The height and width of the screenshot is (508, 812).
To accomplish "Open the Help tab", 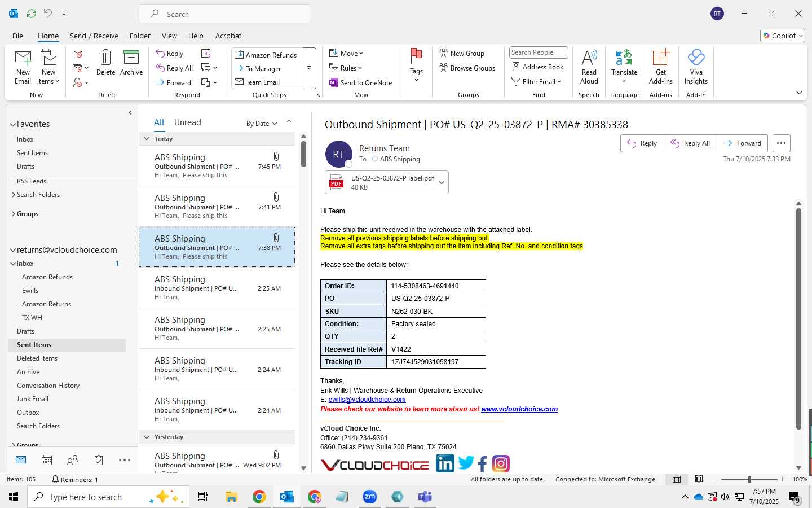I will (x=196, y=36).
